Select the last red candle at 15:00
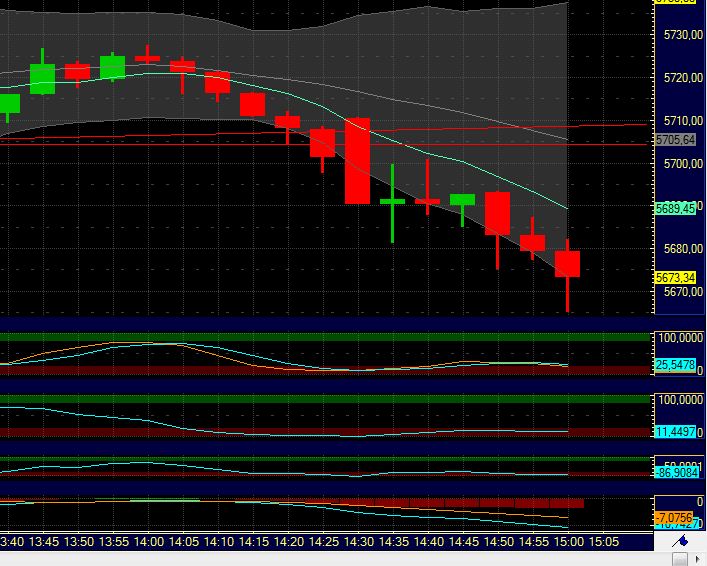 [567, 264]
